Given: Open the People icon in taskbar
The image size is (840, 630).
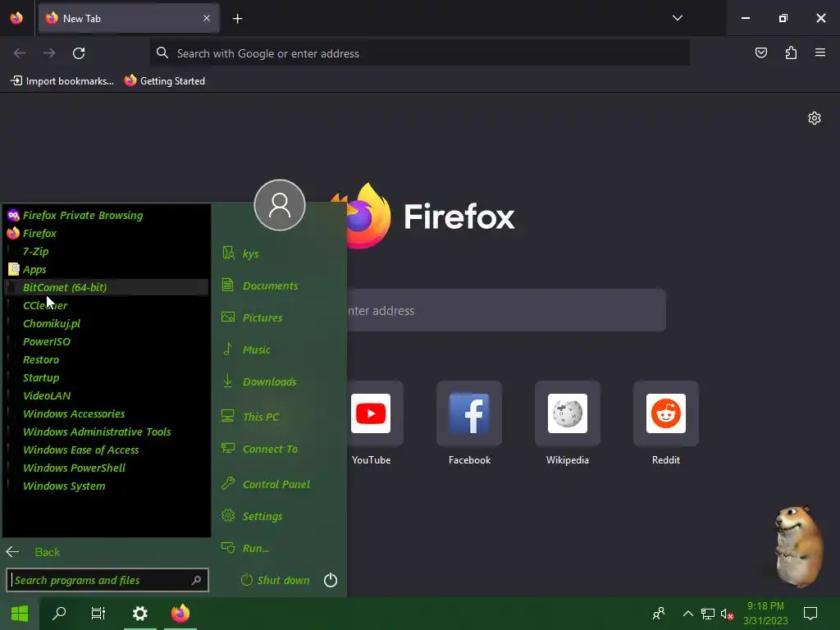Looking at the screenshot, I should point(659,614).
